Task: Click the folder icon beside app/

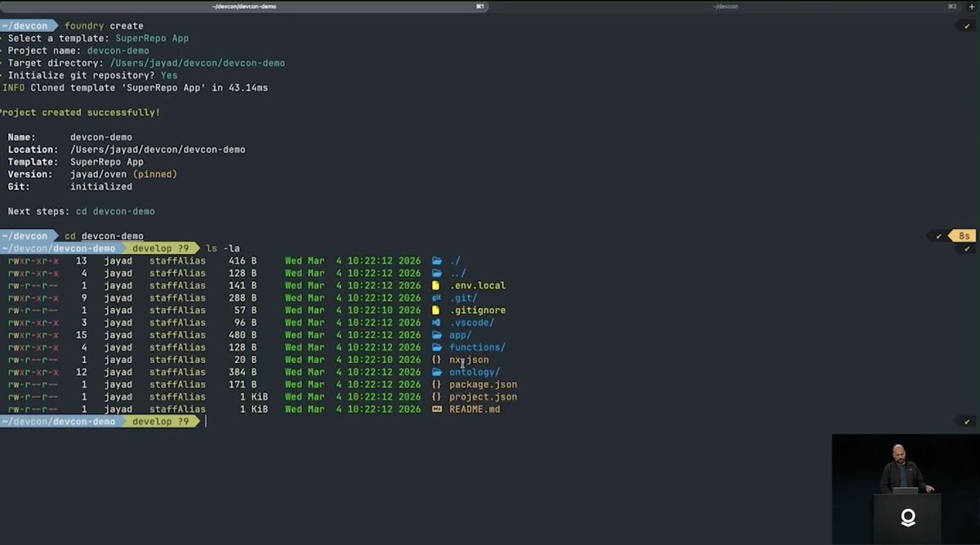Action: [x=437, y=335]
